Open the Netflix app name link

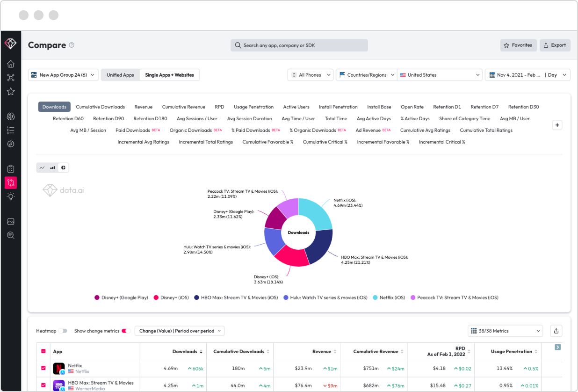tap(75, 366)
